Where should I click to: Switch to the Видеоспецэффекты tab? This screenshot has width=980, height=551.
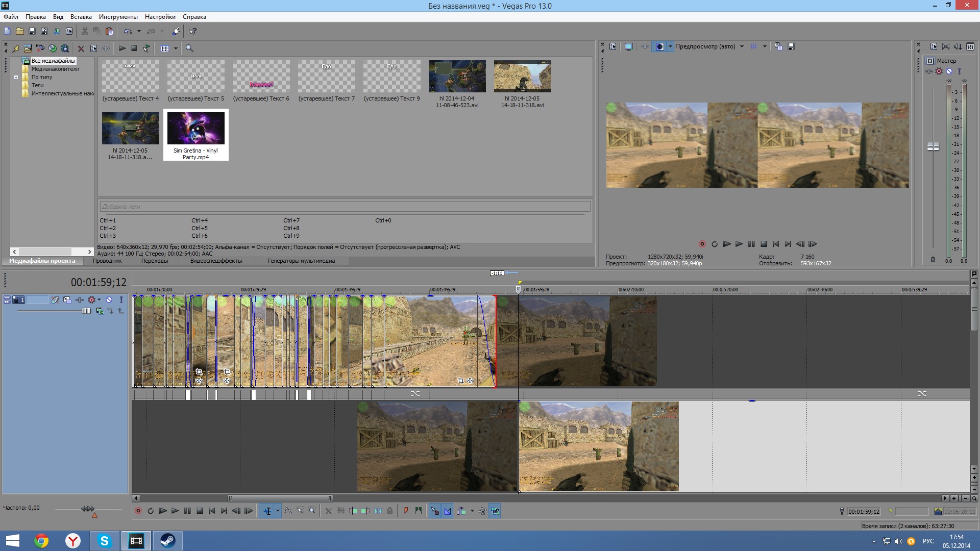(x=216, y=261)
